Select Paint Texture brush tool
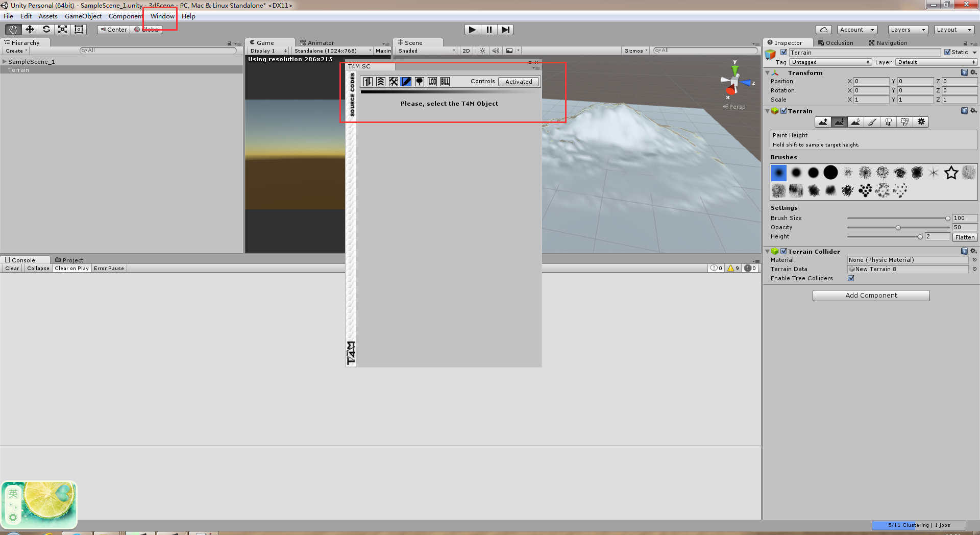The width and height of the screenshot is (980, 535). point(872,122)
